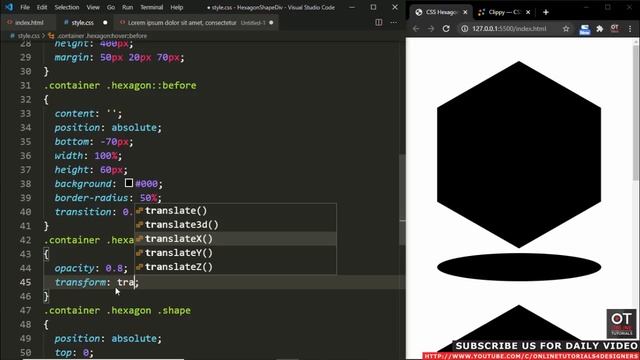
Task: Click the black hexagon shape in the browser
Action: pyautogui.click(x=519, y=155)
